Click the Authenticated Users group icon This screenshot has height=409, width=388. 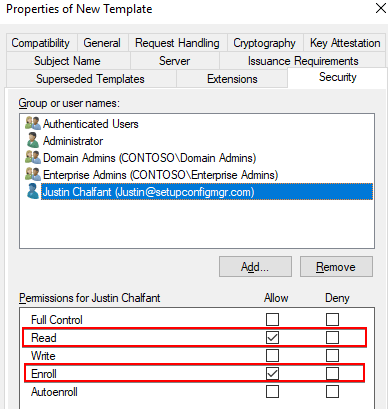(33, 124)
